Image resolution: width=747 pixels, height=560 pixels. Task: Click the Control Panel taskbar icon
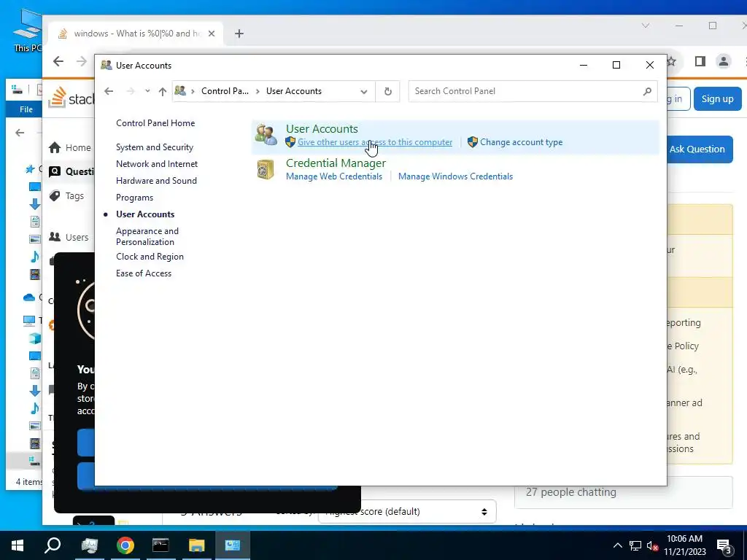[233, 545]
